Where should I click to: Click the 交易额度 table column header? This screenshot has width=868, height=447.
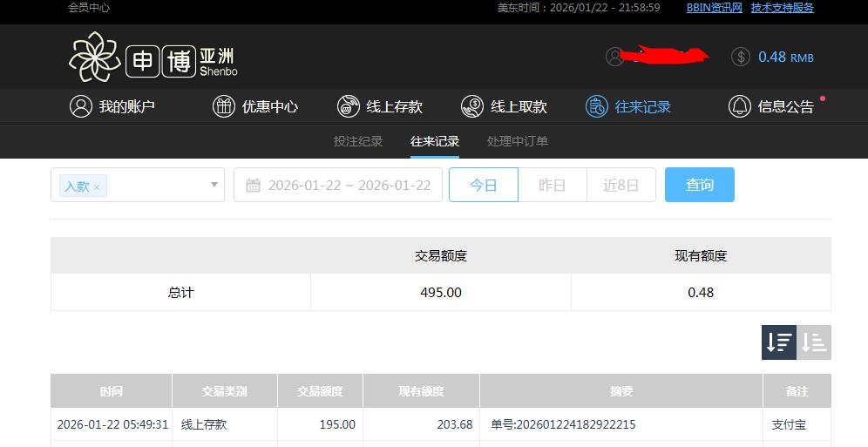coord(320,391)
